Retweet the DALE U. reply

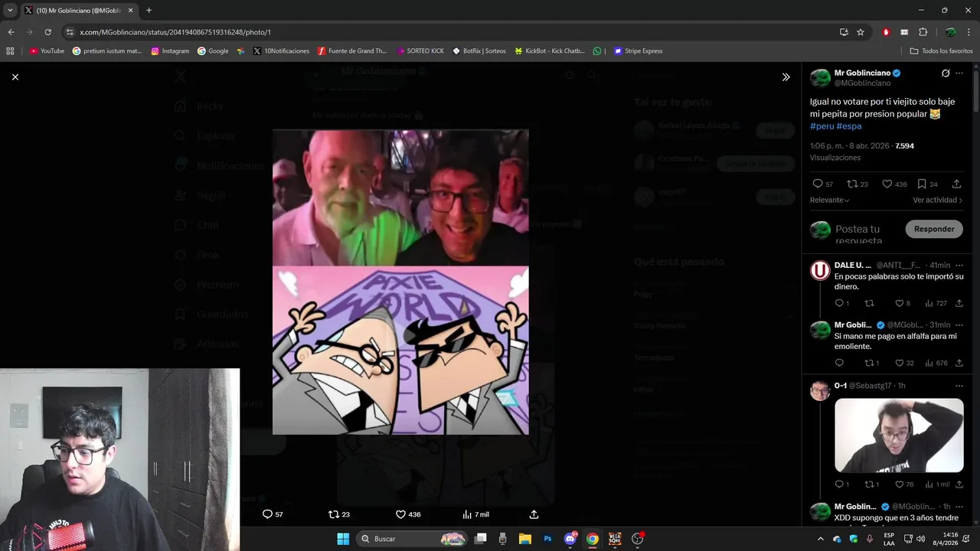point(869,303)
